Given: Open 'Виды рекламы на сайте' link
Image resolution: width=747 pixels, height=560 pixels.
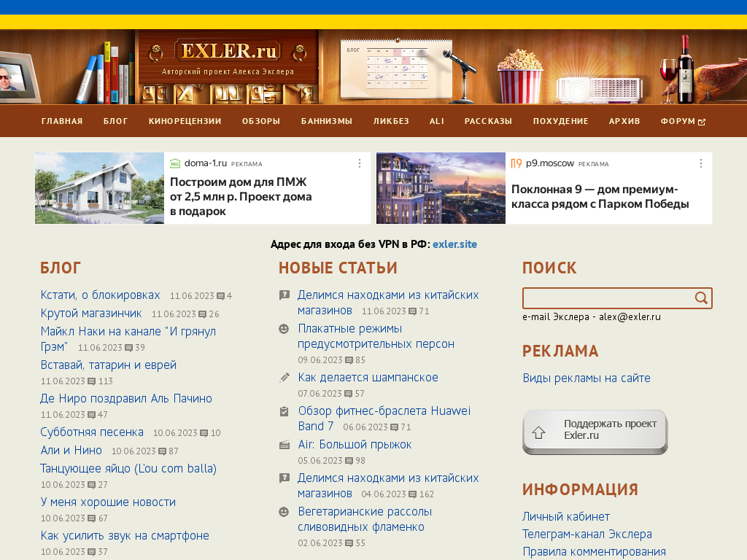Looking at the screenshot, I should [x=587, y=378].
